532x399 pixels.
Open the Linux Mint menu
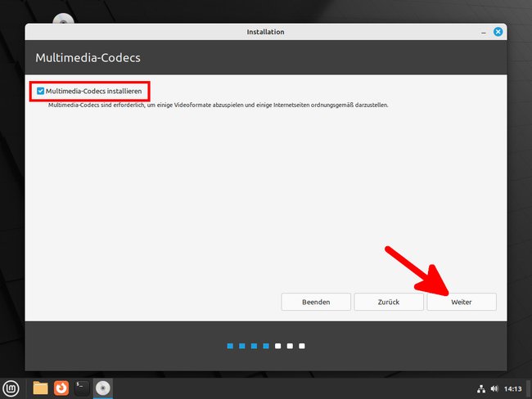[x=11, y=388]
